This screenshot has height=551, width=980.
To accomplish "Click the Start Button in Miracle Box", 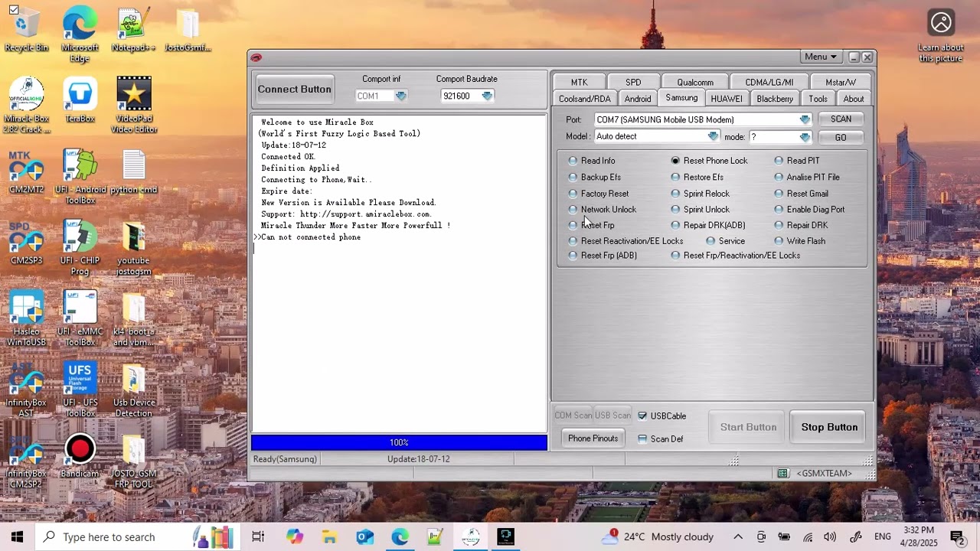I will coord(748,428).
